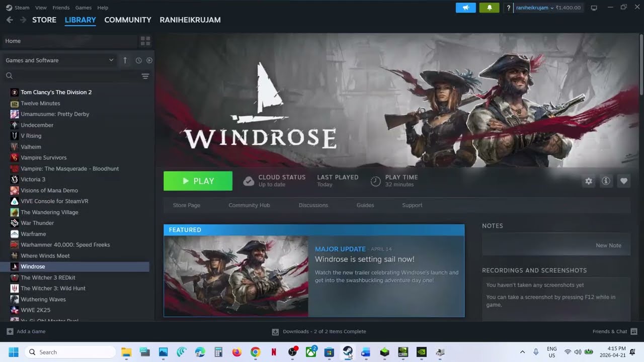Select Wuthering Waves in the library
Image resolution: width=644 pixels, height=362 pixels.
[x=43, y=299]
